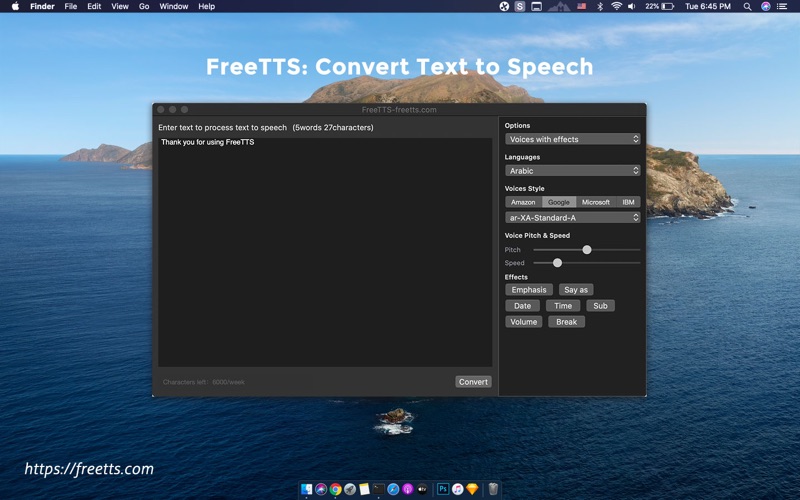Click the Speed slider handle
The height and width of the screenshot is (500, 800).
click(x=557, y=263)
